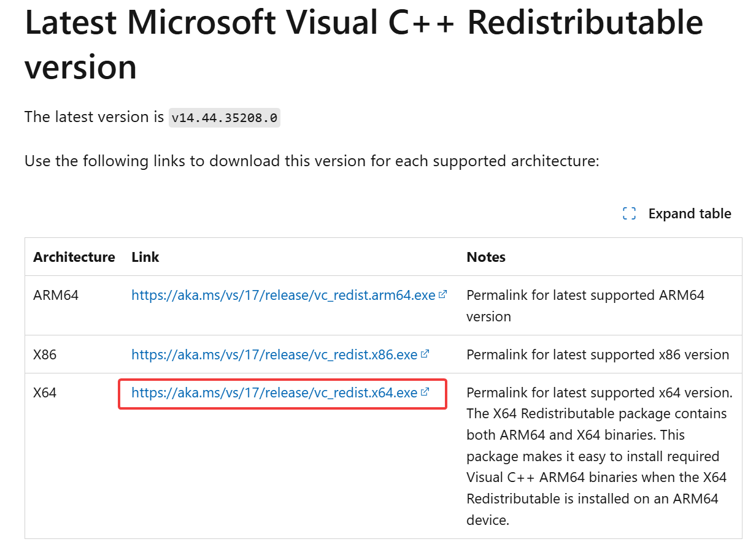Select the X64 architecture cell
The width and height of the screenshot is (756, 547).
(x=45, y=392)
